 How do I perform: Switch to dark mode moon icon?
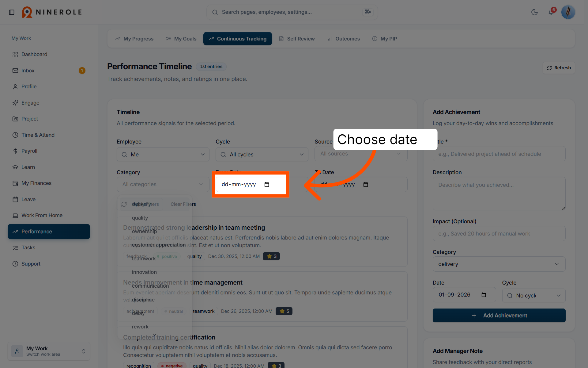[534, 12]
